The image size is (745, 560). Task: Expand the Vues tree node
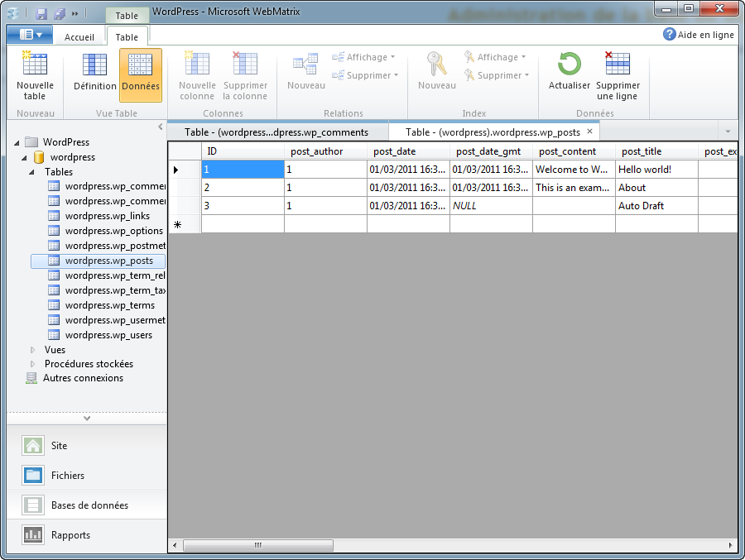point(33,350)
